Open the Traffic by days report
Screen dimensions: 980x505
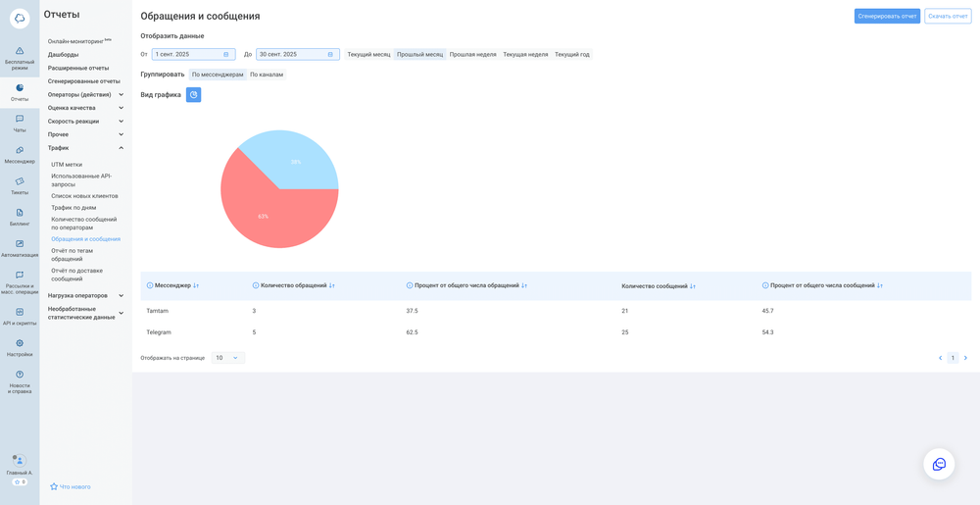point(73,208)
